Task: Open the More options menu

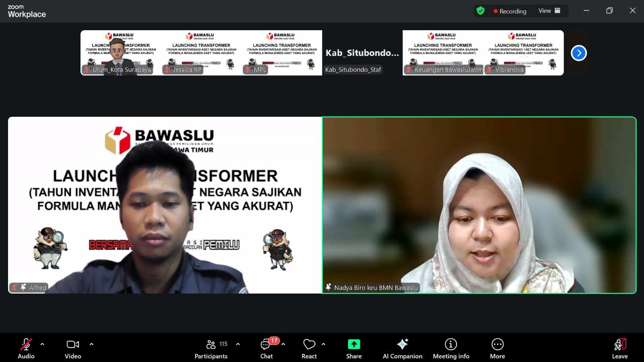Action: tap(497, 349)
